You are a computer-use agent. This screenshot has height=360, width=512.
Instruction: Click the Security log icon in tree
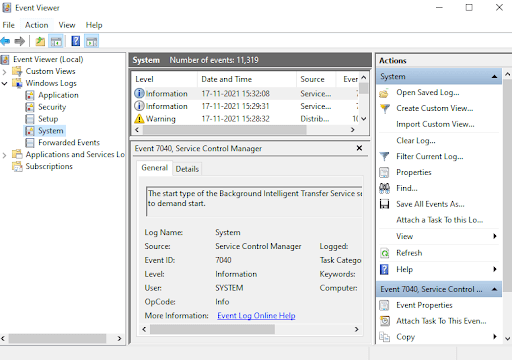pos(30,107)
